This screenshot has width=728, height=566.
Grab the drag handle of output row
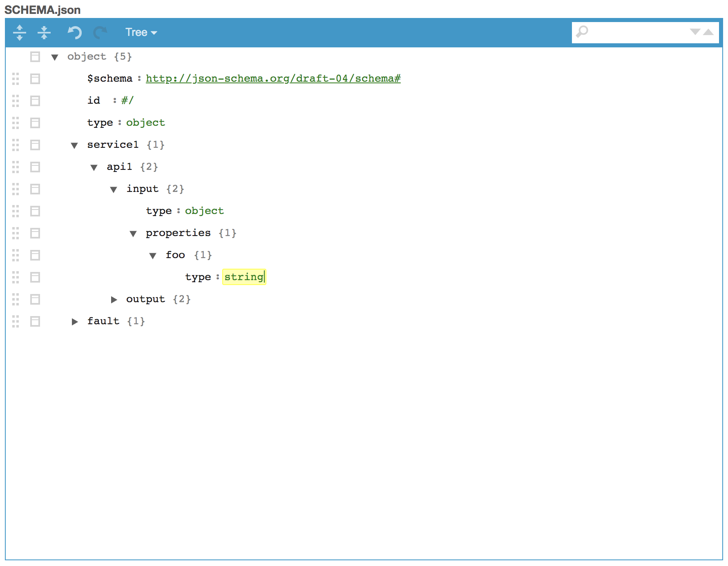(16, 299)
